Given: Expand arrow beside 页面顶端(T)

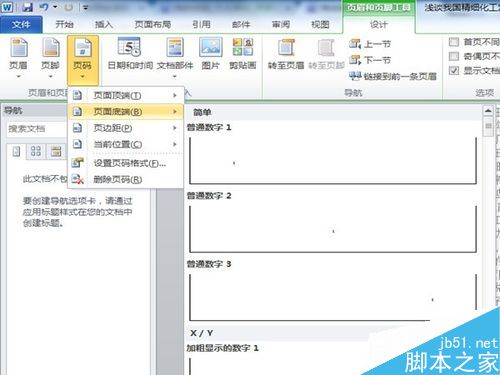Looking at the screenshot, I should pos(175,96).
